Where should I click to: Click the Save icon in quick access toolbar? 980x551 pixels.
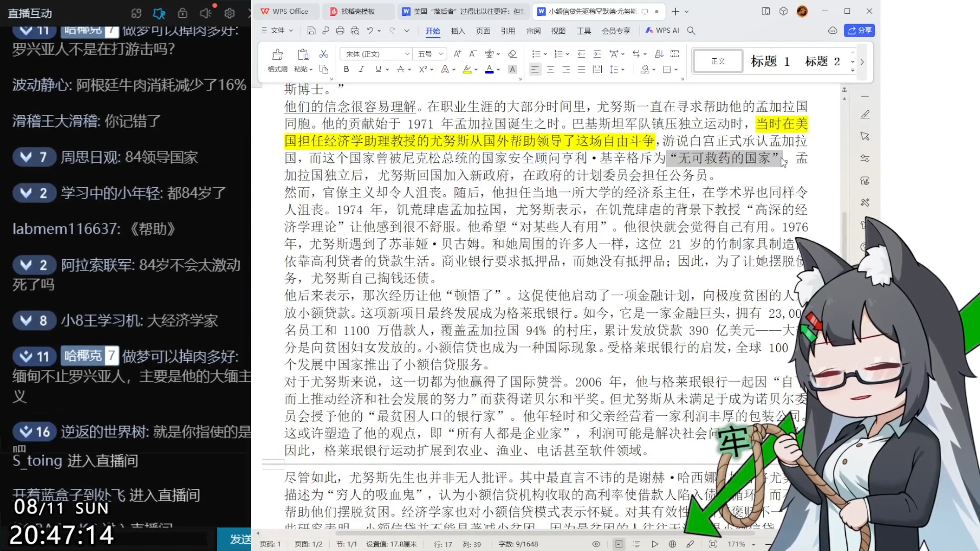311,31
